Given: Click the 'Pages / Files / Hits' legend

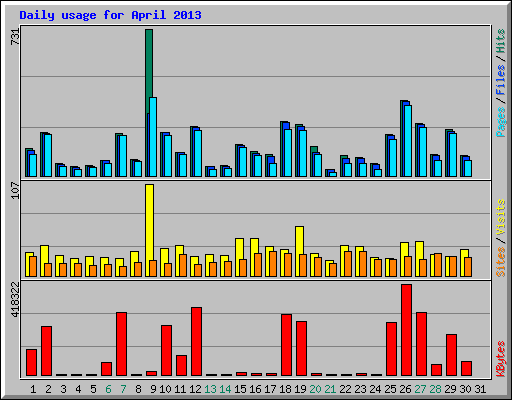Looking at the screenshot, I should tap(500, 83).
